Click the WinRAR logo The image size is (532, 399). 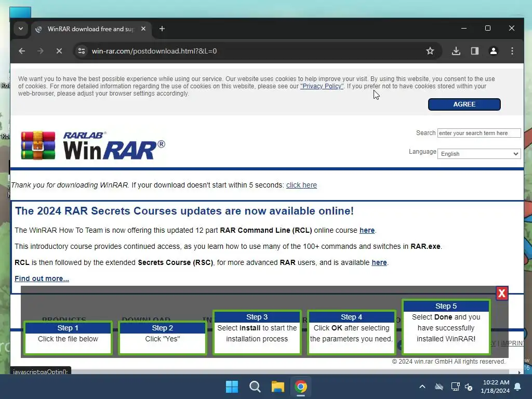pos(92,145)
